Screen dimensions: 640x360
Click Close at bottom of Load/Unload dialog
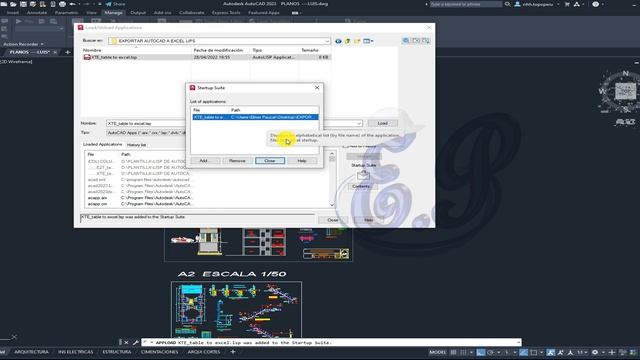tap(333, 220)
